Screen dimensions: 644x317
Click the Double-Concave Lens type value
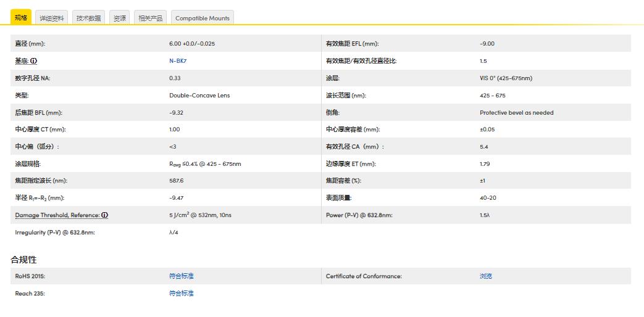pyautogui.click(x=199, y=95)
